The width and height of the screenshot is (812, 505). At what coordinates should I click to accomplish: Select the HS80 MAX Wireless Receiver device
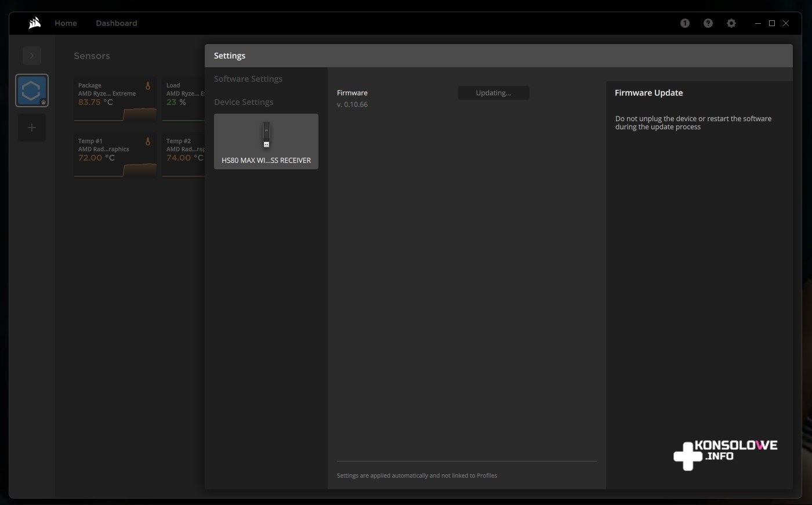coord(266,141)
